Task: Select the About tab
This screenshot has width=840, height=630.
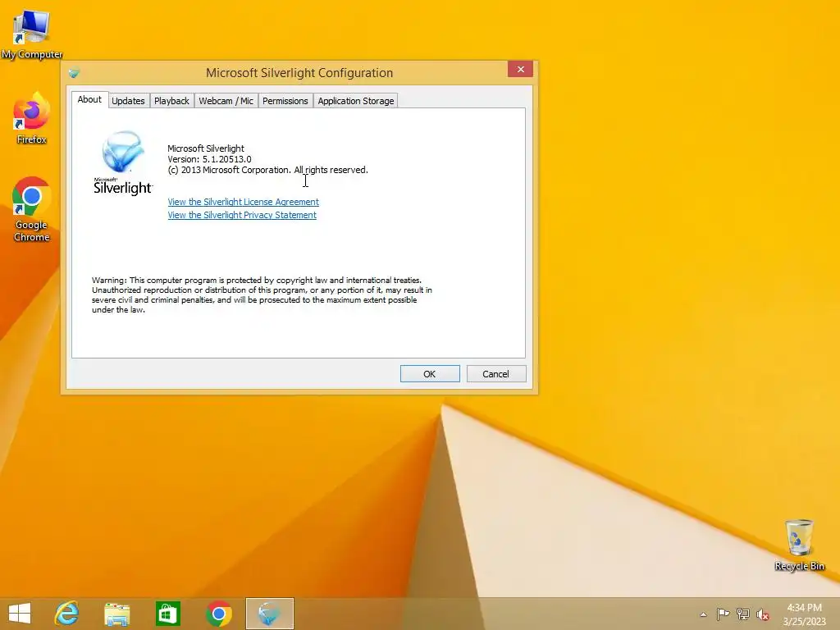Action: [x=89, y=99]
